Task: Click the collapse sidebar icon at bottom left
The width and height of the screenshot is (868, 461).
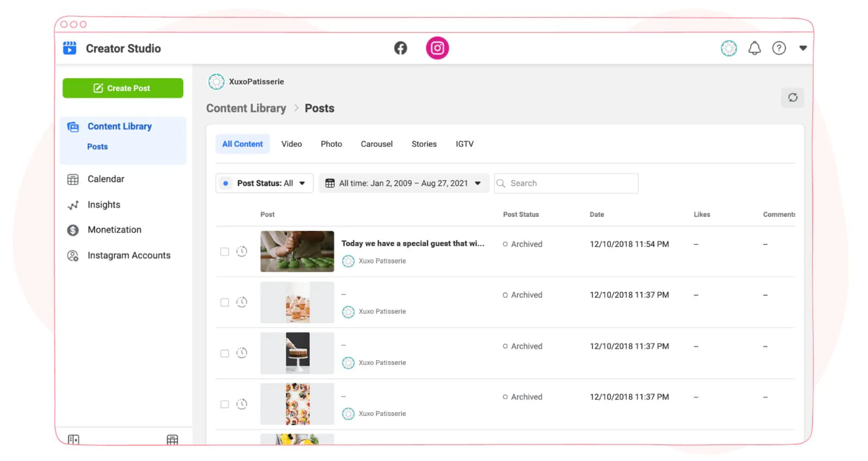Action: (x=73, y=439)
